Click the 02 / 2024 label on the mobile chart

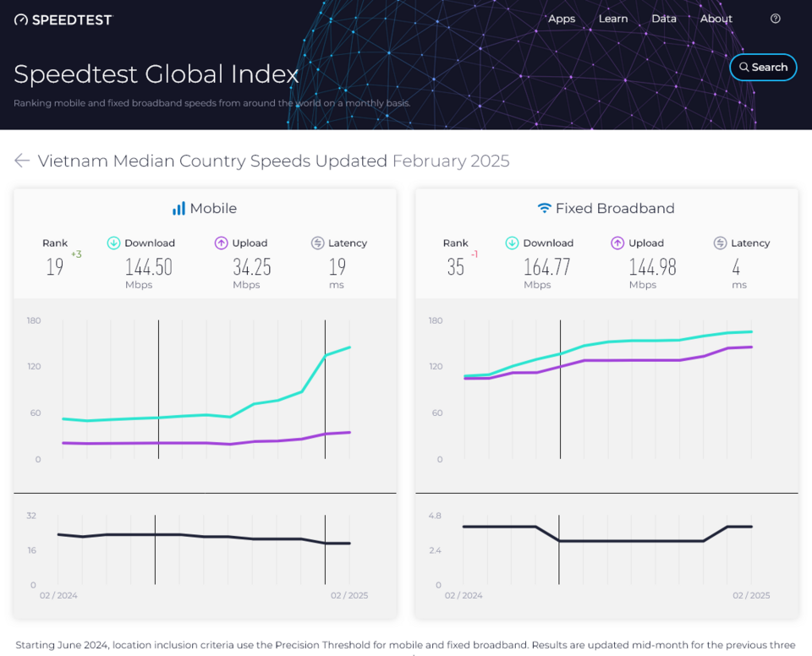coord(58,595)
